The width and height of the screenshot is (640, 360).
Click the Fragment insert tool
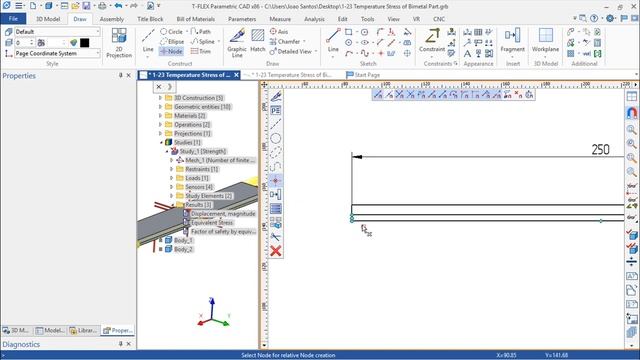click(512, 41)
